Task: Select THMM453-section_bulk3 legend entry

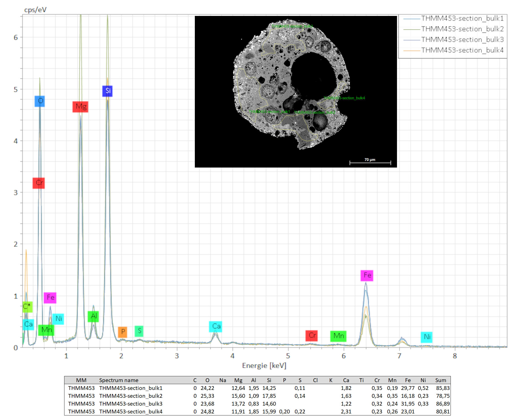Action: tap(462, 40)
